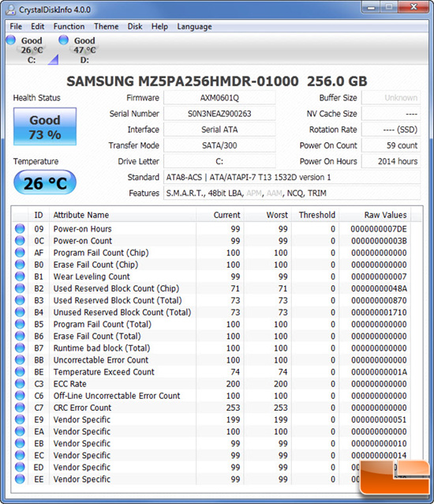Click raw value 000000001710

379,312
